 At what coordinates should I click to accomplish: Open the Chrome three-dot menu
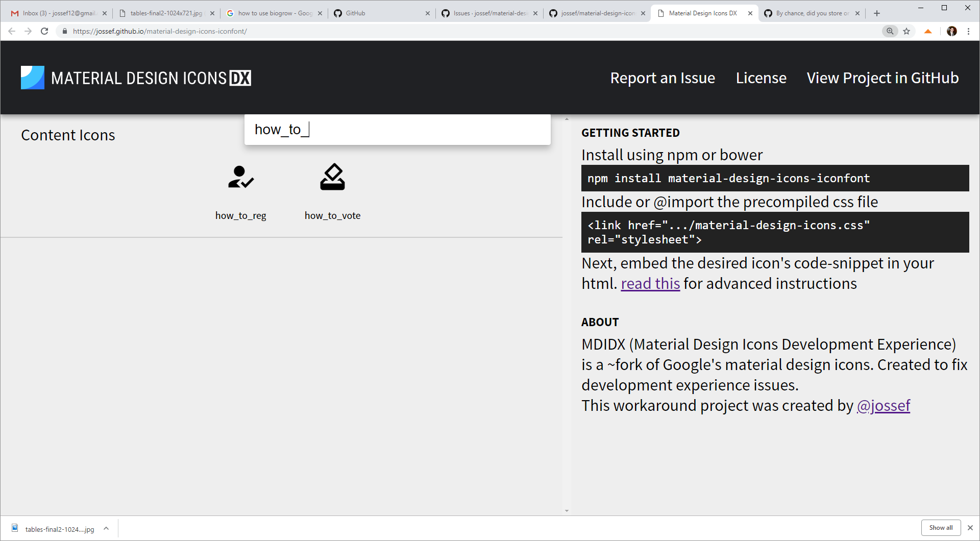[969, 31]
